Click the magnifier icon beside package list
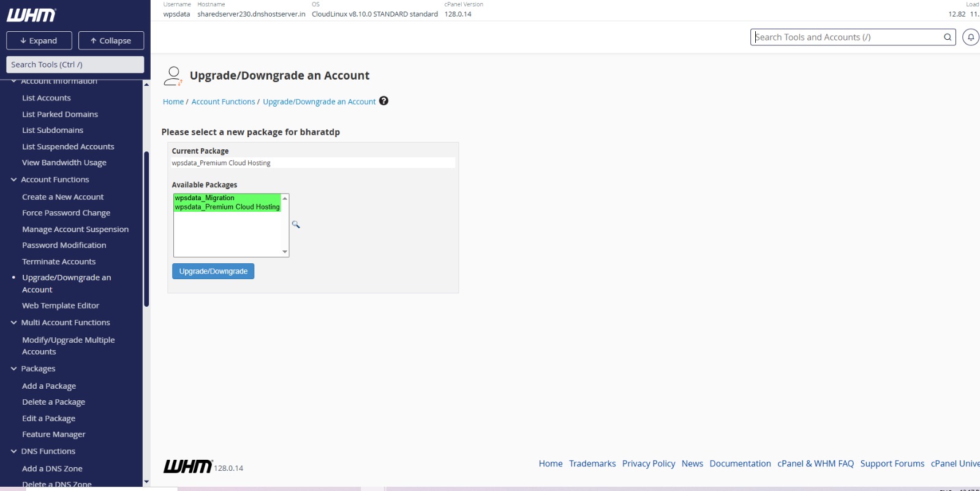This screenshot has width=980, height=491. 296,225
